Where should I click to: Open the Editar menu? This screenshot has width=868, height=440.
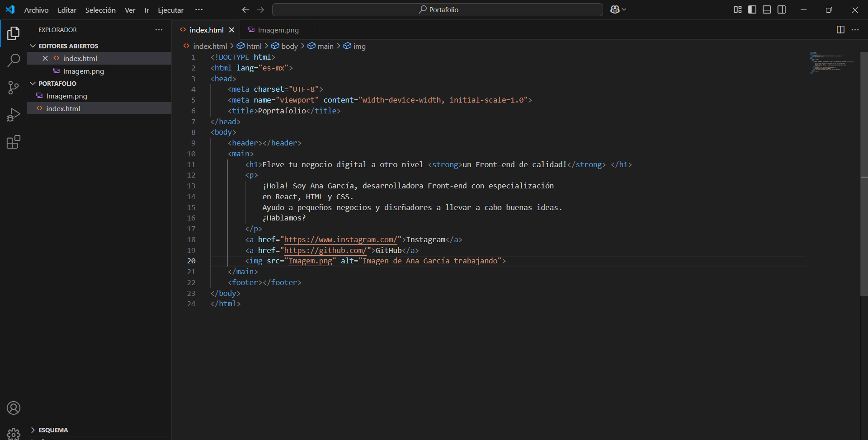(x=67, y=10)
